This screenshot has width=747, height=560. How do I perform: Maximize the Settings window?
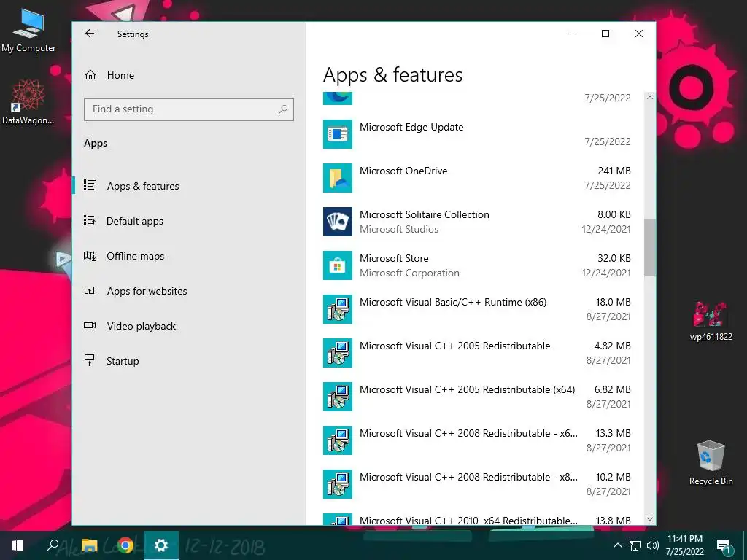(x=605, y=34)
